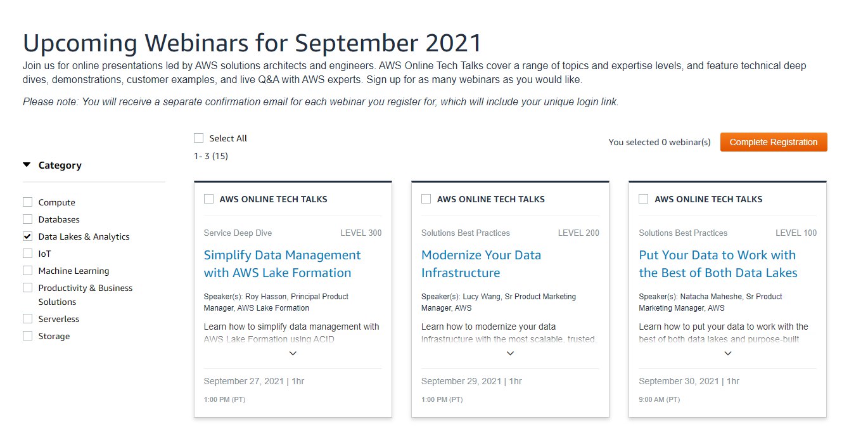Click the Complete Registration button
The height and width of the screenshot is (440, 868).
[773, 142]
